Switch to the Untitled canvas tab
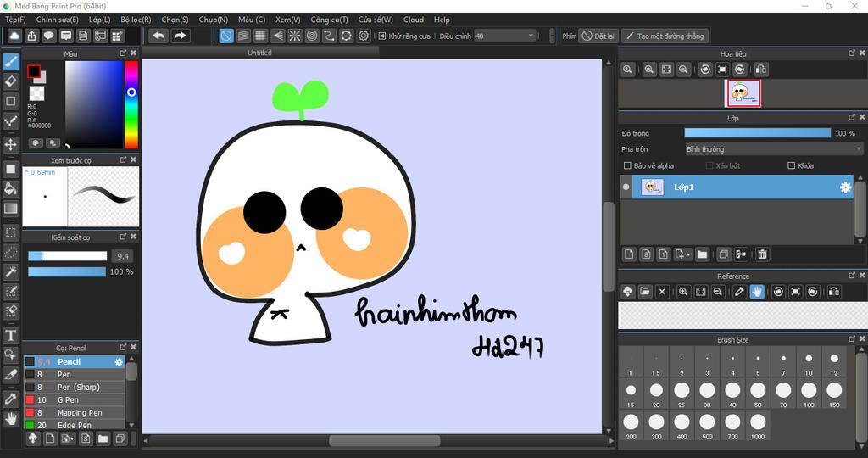Viewport: 868px width, 458px height. point(259,53)
